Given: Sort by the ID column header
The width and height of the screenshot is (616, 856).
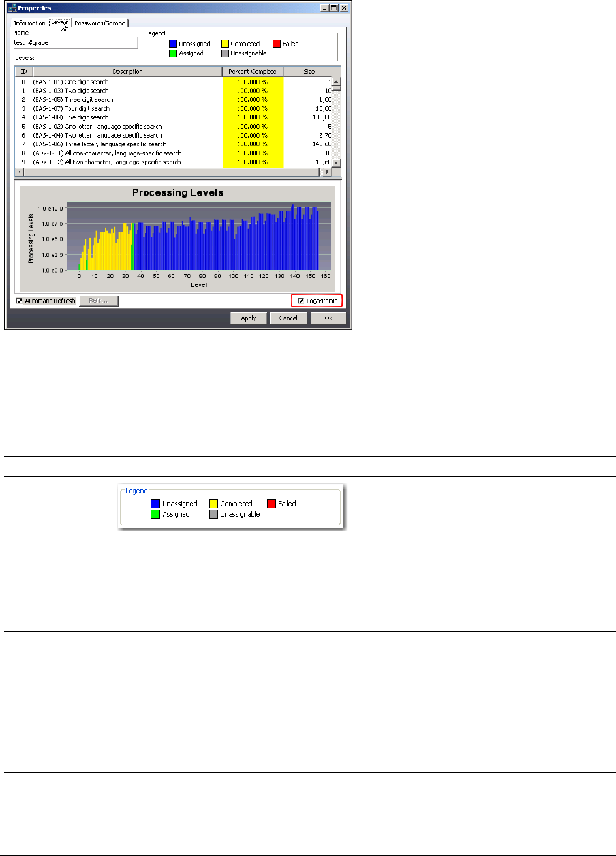Looking at the screenshot, I should [23, 72].
